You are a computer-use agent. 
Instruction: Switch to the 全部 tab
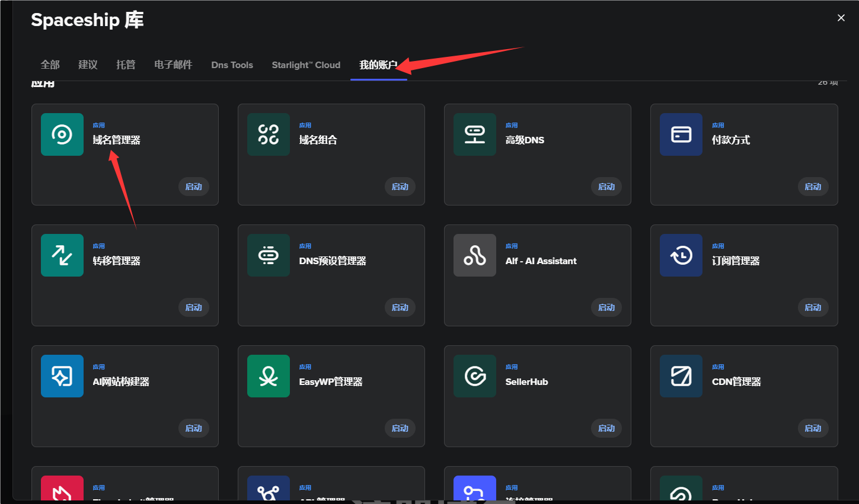(x=50, y=65)
